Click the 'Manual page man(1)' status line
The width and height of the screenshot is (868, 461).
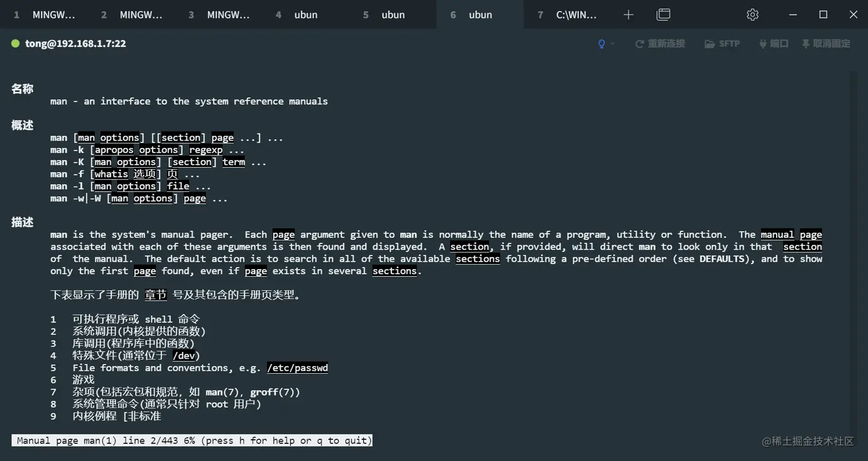tap(192, 440)
